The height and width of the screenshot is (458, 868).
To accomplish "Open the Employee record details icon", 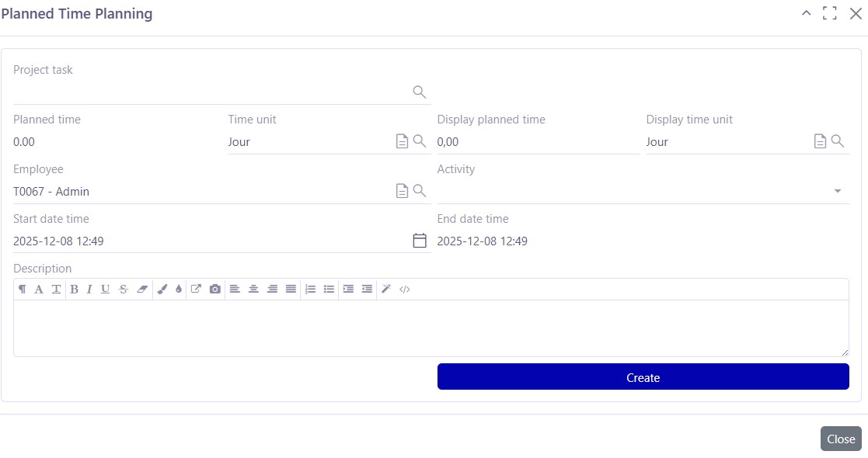I will pos(402,190).
